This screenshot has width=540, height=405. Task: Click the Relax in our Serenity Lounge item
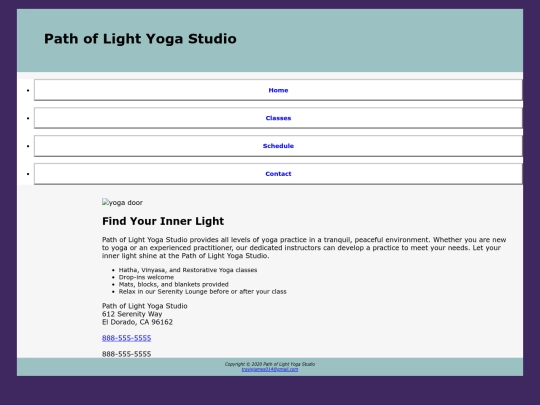(202, 292)
